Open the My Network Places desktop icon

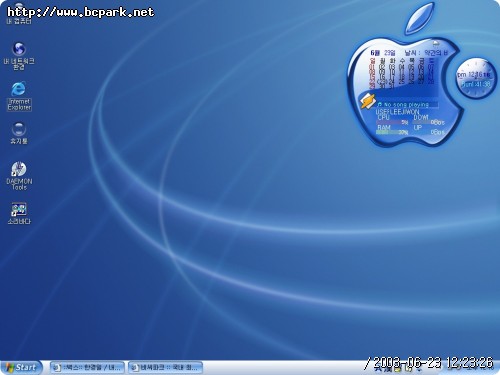19,55
